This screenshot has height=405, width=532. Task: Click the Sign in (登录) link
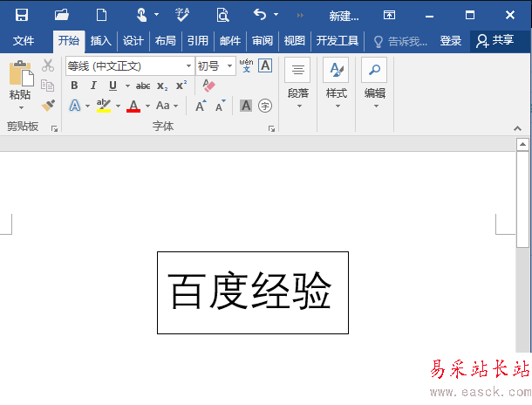[x=451, y=41]
